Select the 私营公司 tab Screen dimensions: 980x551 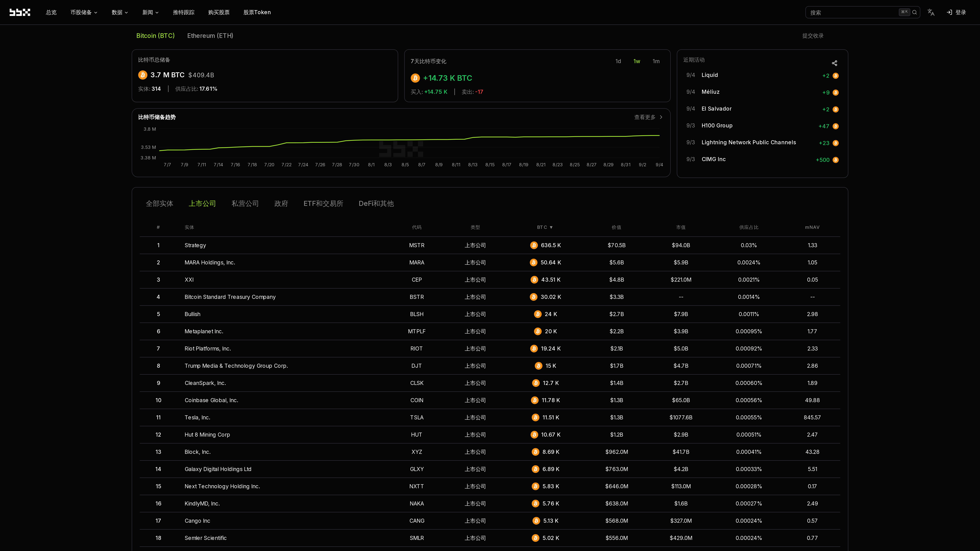click(x=245, y=203)
